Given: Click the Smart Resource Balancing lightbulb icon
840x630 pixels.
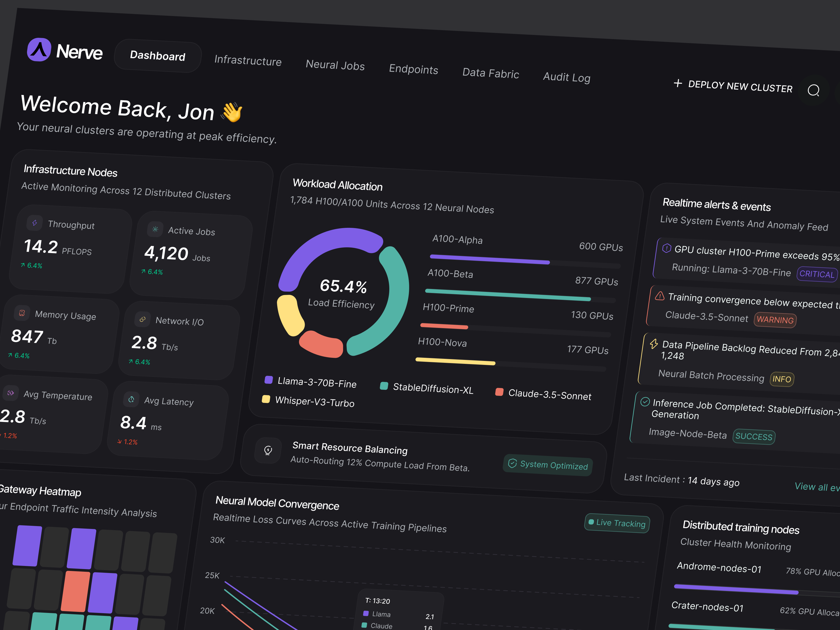Looking at the screenshot, I should (x=268, y=450).
